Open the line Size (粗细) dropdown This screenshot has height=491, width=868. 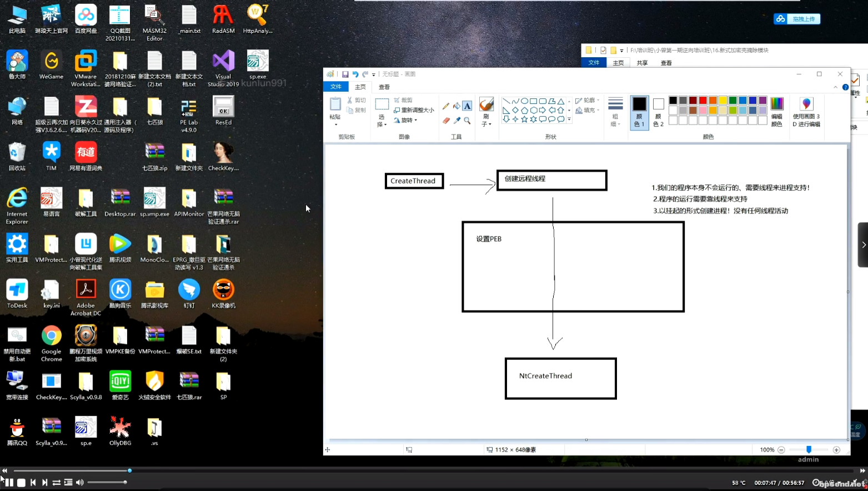tap(615, 112)
